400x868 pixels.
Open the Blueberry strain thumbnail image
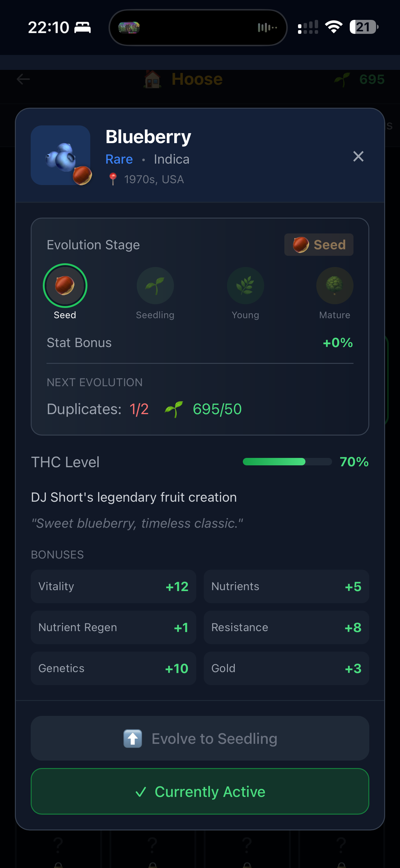[60, 155]
